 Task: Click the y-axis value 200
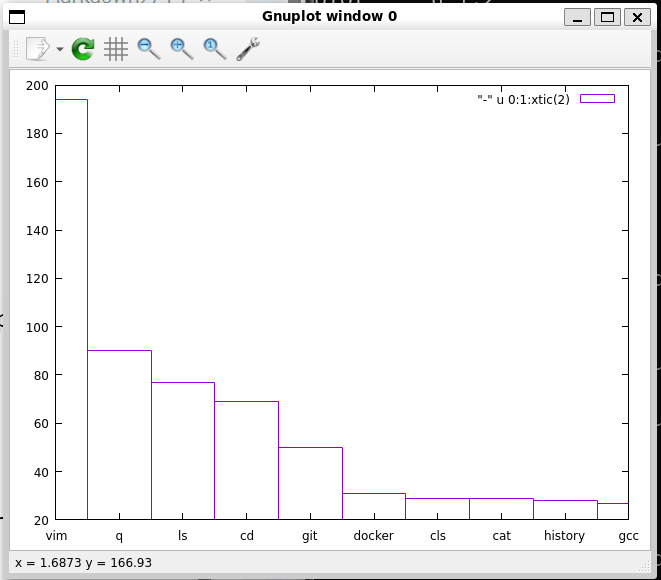point(37,86)
